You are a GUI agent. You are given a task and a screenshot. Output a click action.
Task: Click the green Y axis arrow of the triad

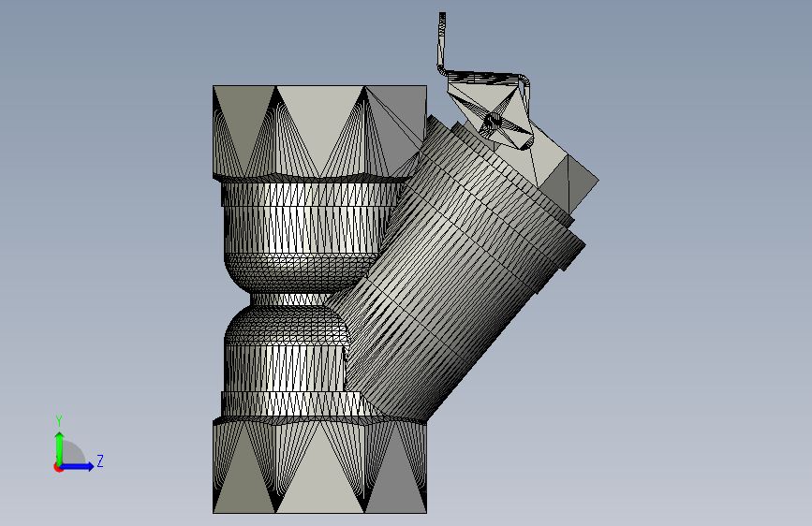(x=60, y=448)
